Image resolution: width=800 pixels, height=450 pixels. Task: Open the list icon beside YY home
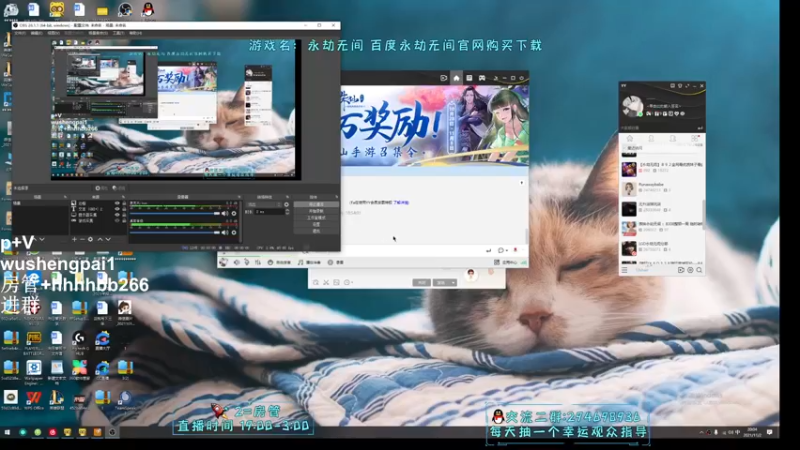click(469, 78)
